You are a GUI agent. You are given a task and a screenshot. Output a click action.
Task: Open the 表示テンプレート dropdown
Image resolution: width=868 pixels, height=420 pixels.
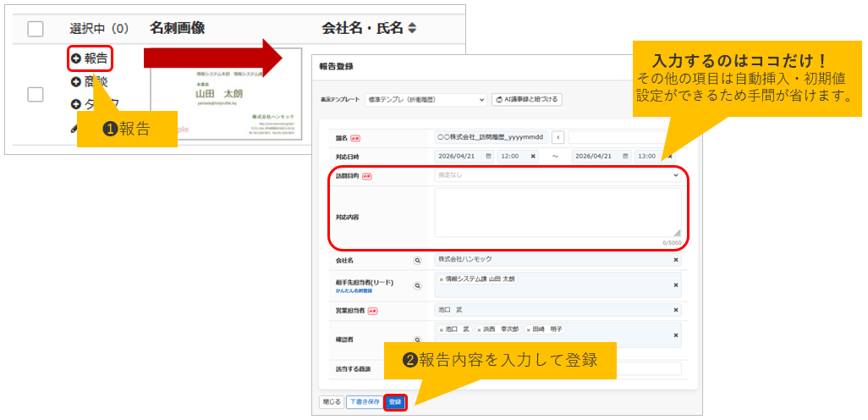pos(426,100)
